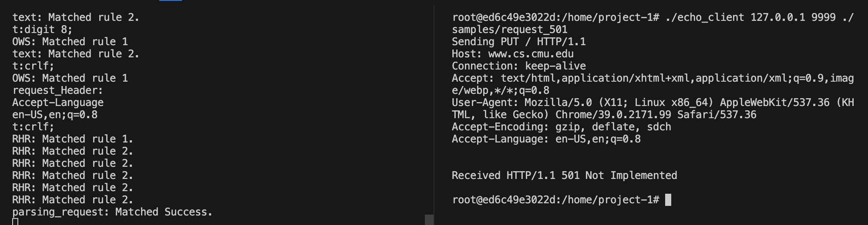The height and width of the screenshot is (225, 868).
Task: Click 'en-US,en;q=0.8' in the left pane
Action: (x=54, y=115)
